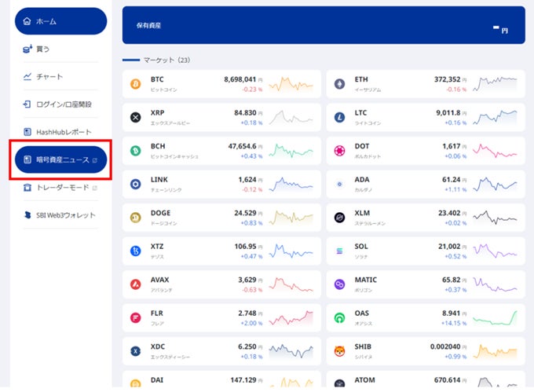This screenshot has height=392, width=534.
Task: Launch トレーダーモード from the sidebar
Action: coord(60,188)
